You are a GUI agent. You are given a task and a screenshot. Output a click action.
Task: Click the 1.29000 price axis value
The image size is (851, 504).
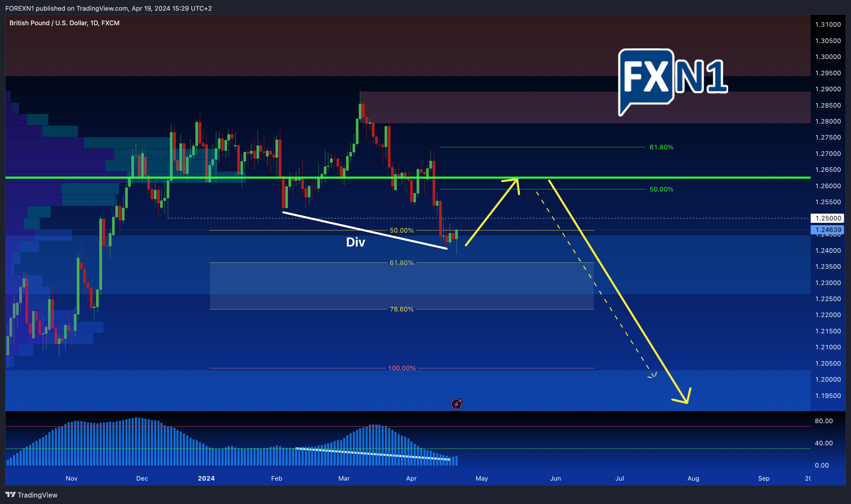coord(828,89)
